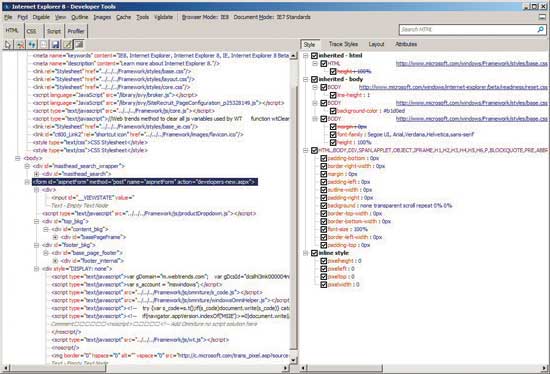This screenshot has width=550, height=374.
Task: Toggle the background-color #b1d0ed checkbox
Action: coord(333,111)
